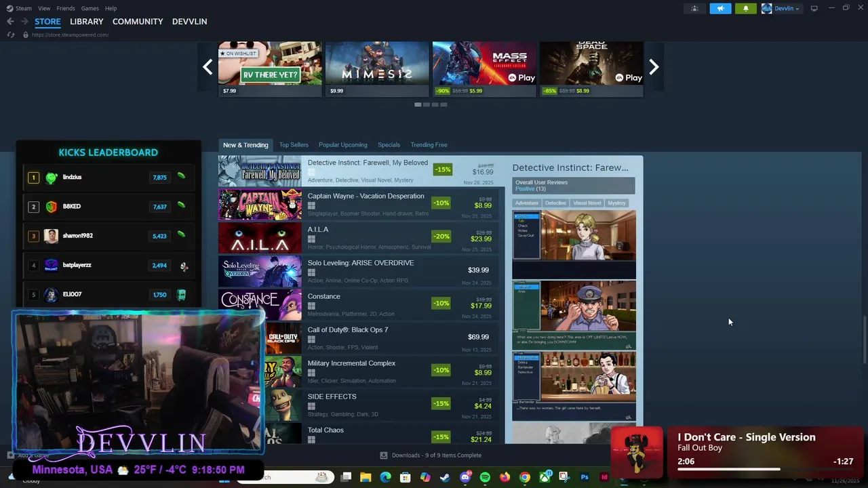Open Overall User Reviews Positive summary

[574, 186]
